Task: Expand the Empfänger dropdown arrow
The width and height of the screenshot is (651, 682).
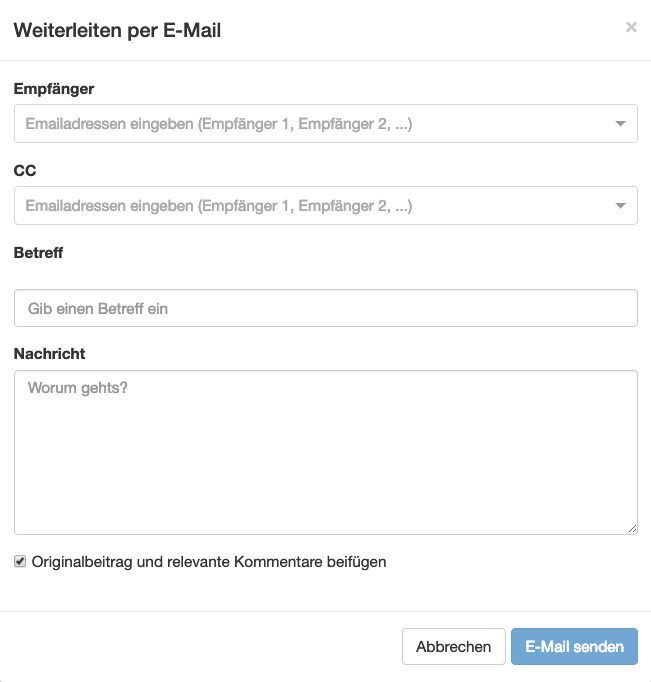Action: [x=620, y=125]
